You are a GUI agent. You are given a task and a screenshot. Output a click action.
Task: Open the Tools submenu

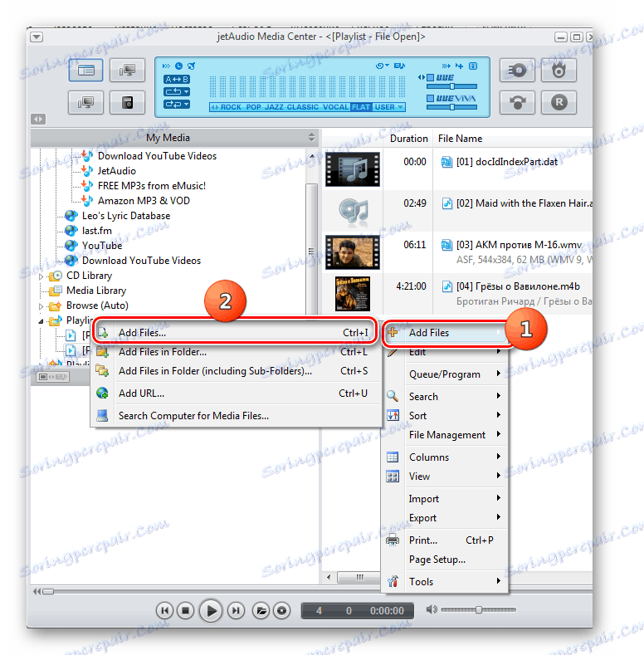pyautogui.click(x=445, y=581)
